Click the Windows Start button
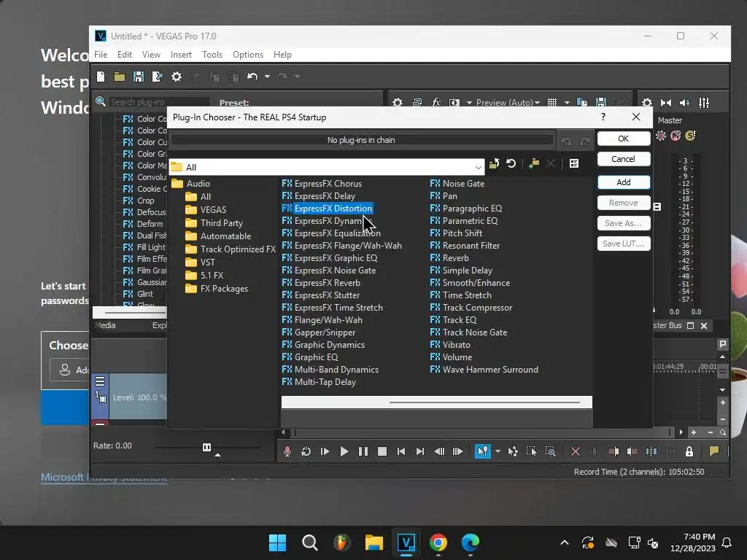Viewport: 747px width, 560px height. (x=277, y=542)
